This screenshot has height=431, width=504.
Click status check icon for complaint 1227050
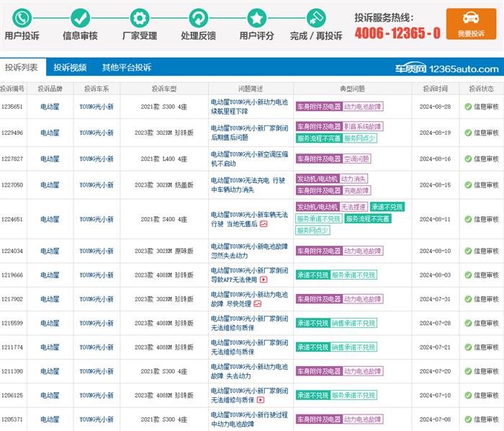coord(468,185)
